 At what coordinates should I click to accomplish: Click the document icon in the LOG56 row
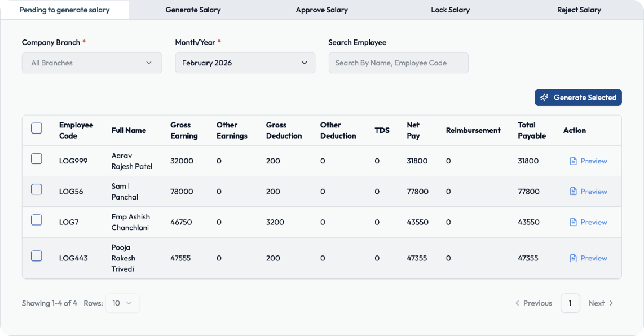573,192
